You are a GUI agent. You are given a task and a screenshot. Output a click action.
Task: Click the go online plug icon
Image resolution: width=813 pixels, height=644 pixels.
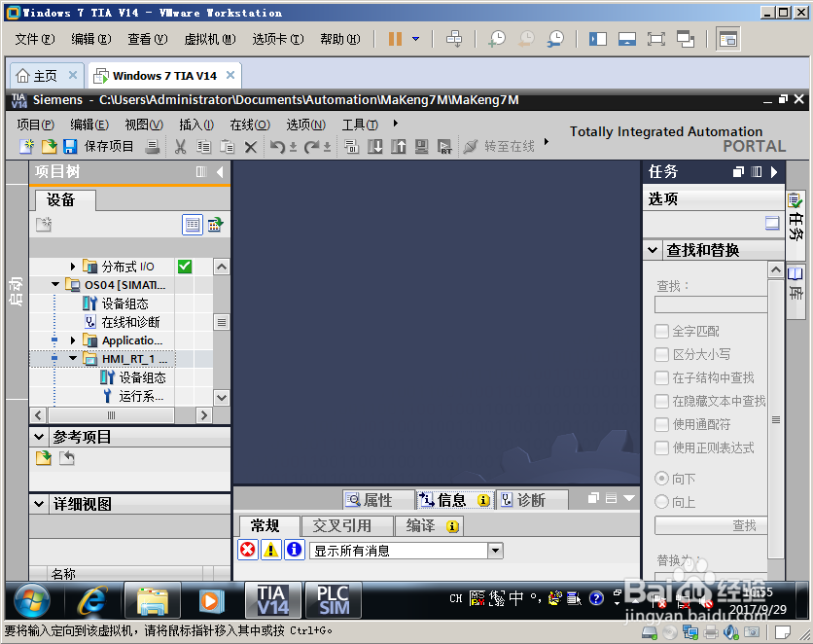(x=471, y=147)
